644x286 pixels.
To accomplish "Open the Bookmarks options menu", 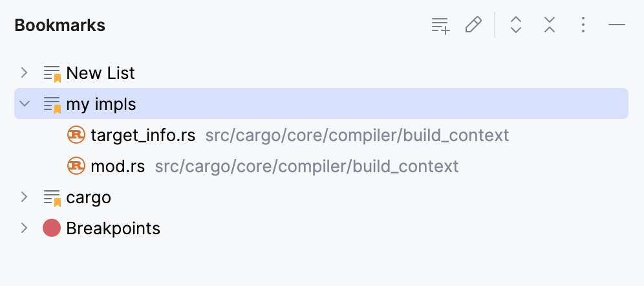I will 583,25.
